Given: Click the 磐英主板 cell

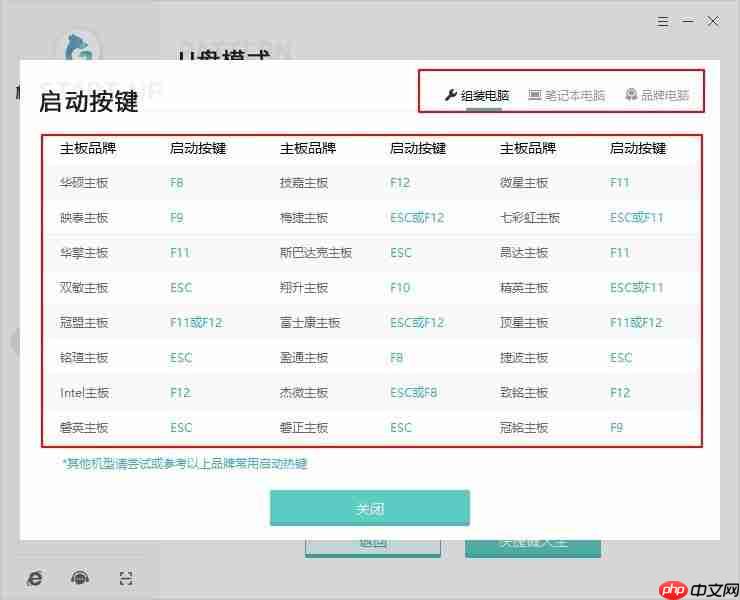Looking at the screenshot, I should (x=84, y=427).
